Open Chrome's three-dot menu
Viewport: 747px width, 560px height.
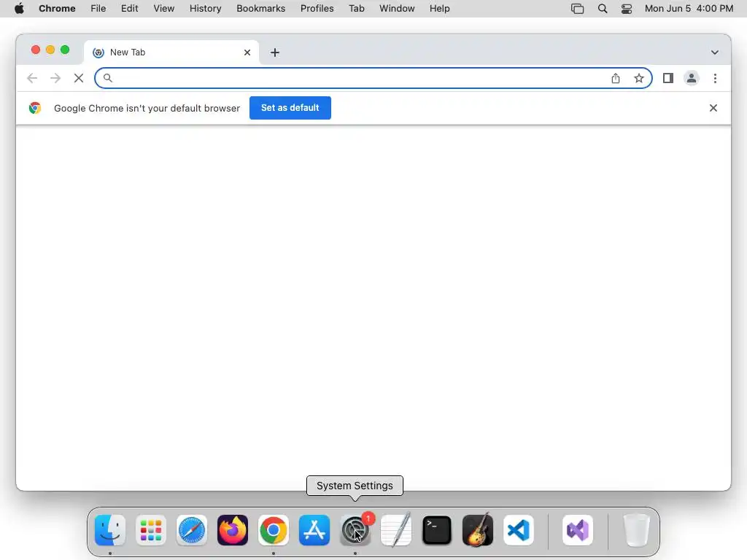pyautogui.click(x=715, y=78)
